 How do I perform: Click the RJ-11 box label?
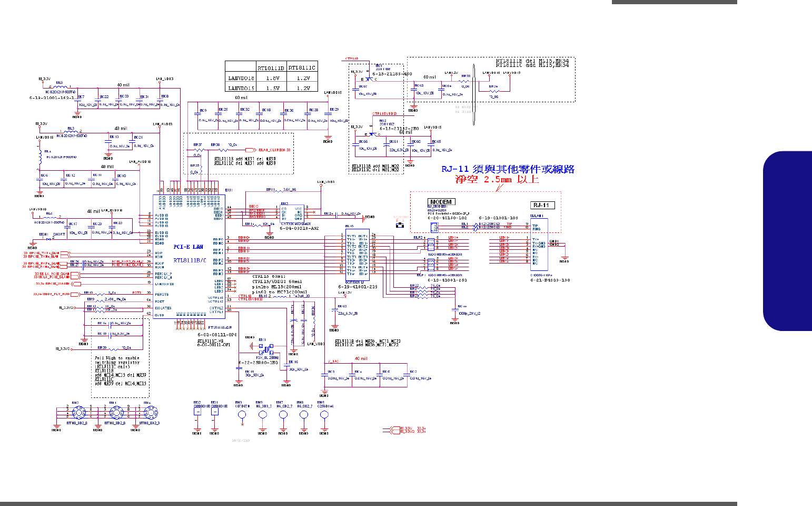(542, 205)
